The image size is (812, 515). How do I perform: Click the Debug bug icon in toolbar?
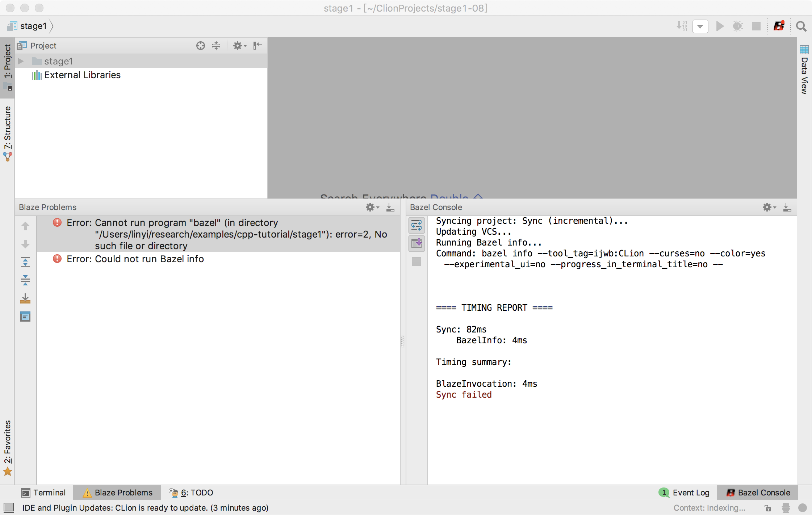pyautogui.click(x=738, y=26)
